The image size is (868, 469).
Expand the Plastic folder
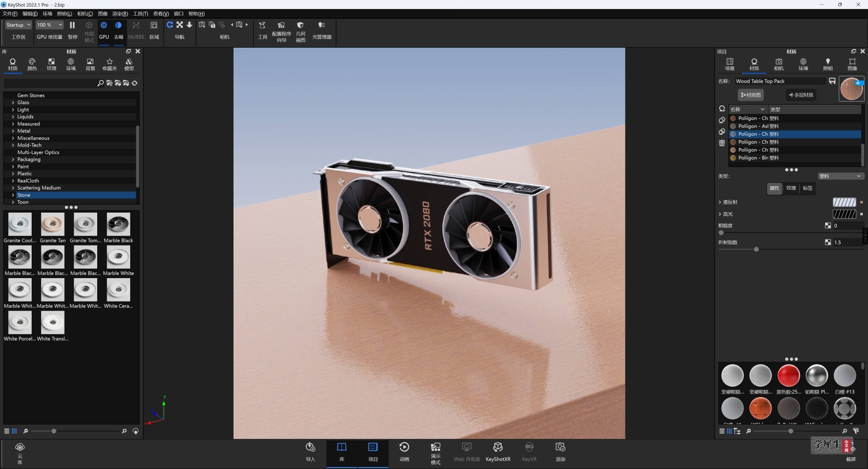pyautogui.click(x=13, y=174)
